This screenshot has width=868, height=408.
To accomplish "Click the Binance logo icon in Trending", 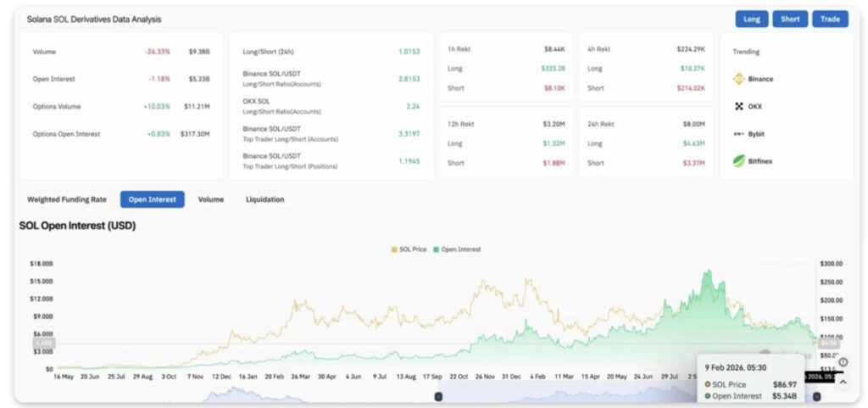I will coord(738,79).
